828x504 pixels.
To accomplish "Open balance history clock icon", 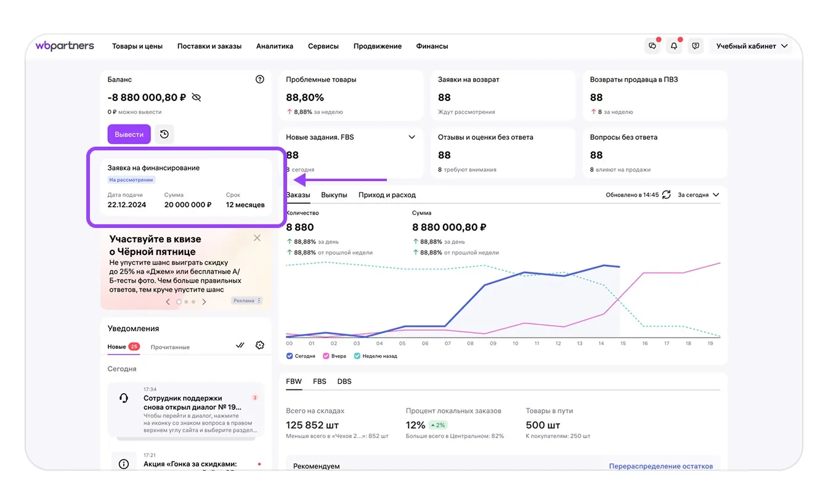I will [x=164, y=134].
